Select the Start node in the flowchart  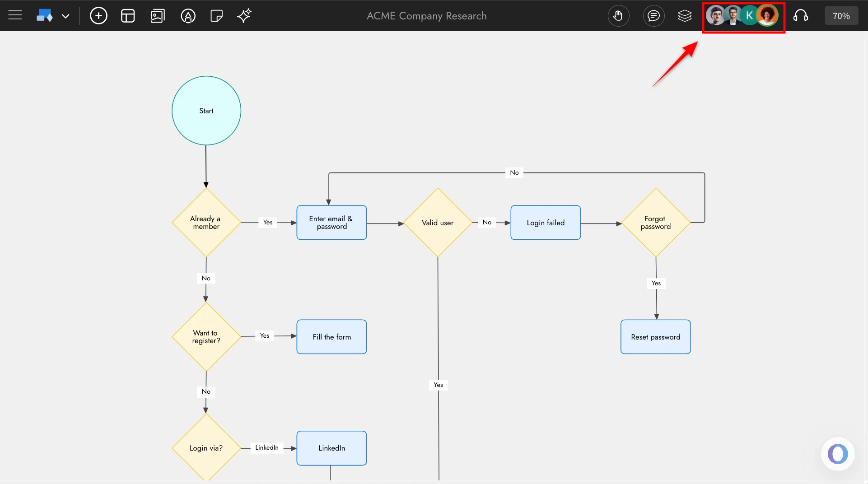point(206,110)
